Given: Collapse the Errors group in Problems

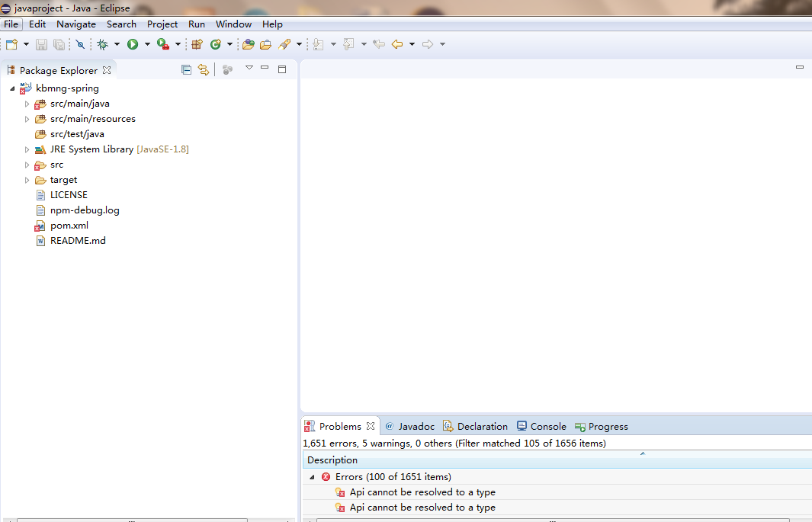Looking at the screenshot, I should [x=312, y=477].
